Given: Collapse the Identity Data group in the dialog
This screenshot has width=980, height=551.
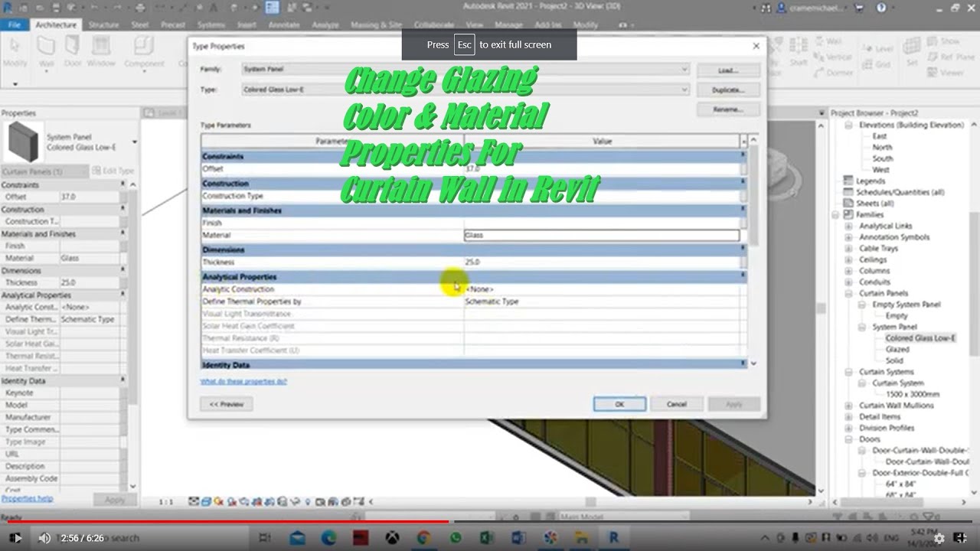Looking at the screenshot, I should [x=742, y=364].
